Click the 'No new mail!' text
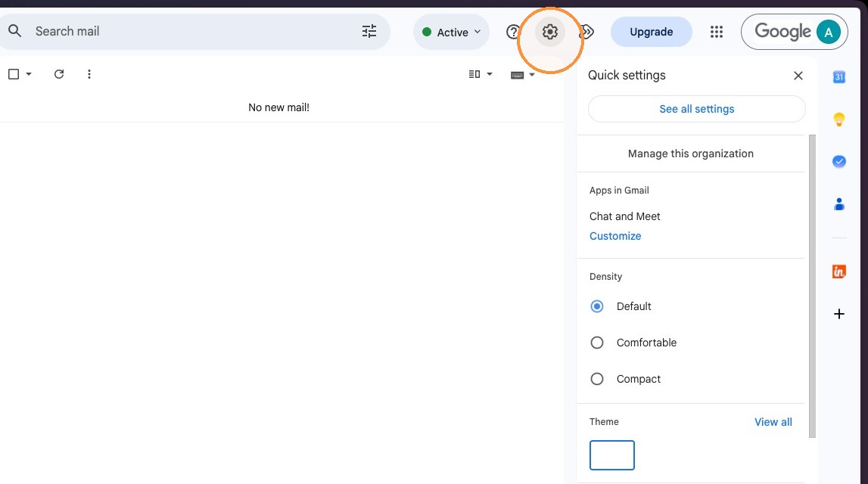 [278, 108]
